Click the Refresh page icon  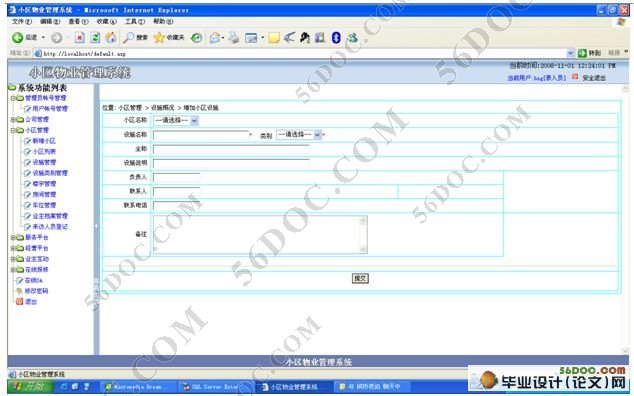[95, 38]
